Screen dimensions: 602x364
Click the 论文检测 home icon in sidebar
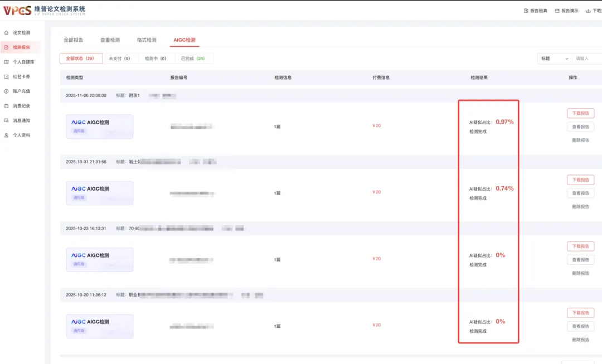click(6, 33)
